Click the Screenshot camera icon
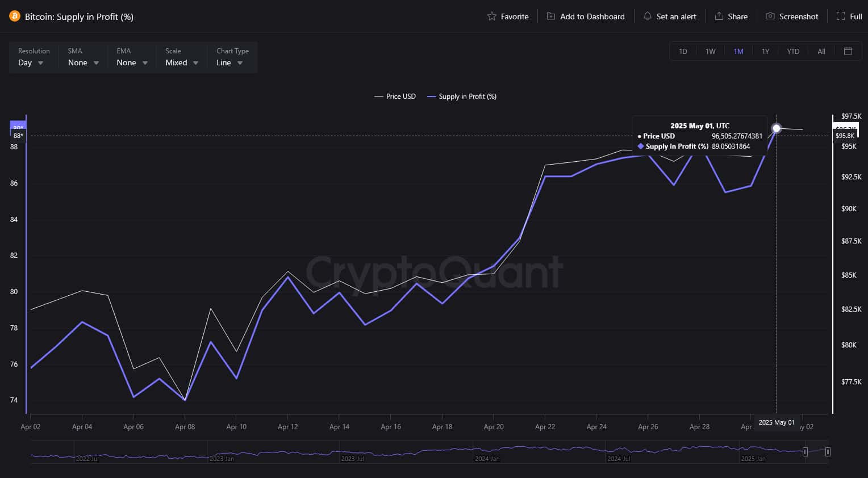This screenshot has height=478, width=868. tap(770, 16)
